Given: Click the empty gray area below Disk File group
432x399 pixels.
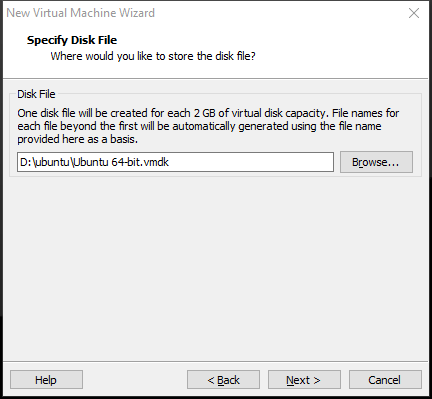Looking at the screenshot, I should pyautogui.click(x=215, y=267).
